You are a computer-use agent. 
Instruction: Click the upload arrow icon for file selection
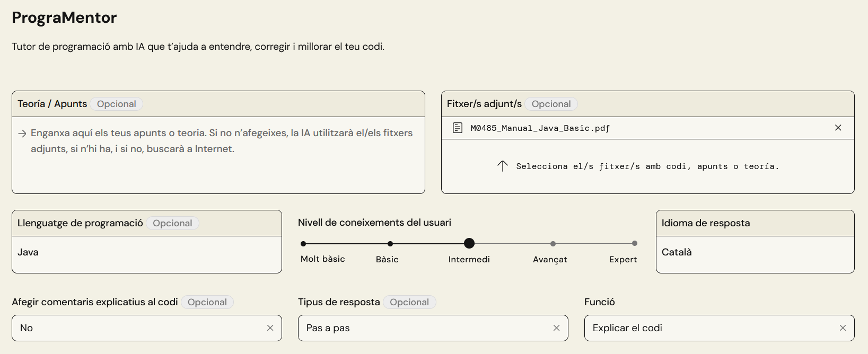click(x=503, y=166)
